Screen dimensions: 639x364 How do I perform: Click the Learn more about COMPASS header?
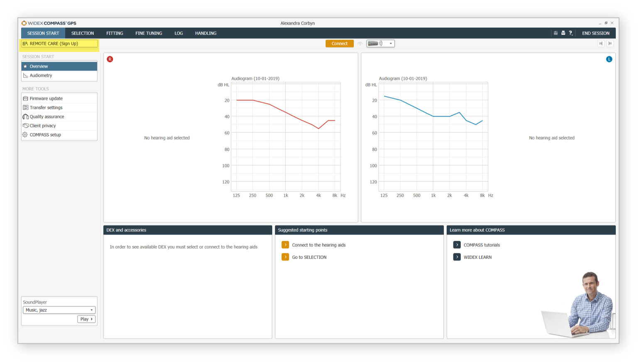click(x=531, y=230)
